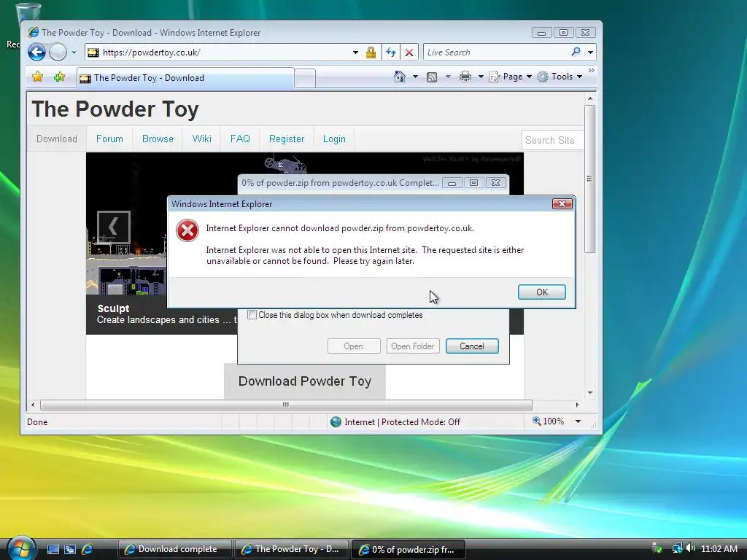Switch to The Powder Toy taskbar button

pyautogui.click(x=292, y=549)
